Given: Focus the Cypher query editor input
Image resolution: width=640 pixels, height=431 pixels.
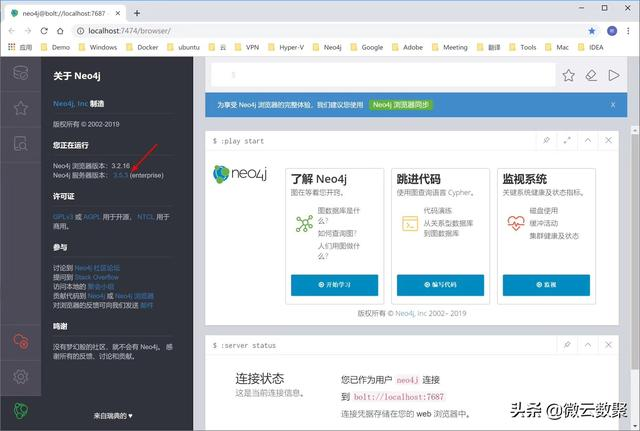Looking at the screenshot, I should pyautogui.click(x=383, y=75).
